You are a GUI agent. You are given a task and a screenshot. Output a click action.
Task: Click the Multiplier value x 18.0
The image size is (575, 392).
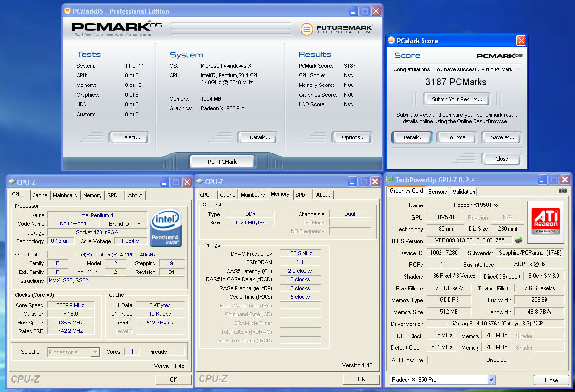pyautogui.click(x=70, y=314)
